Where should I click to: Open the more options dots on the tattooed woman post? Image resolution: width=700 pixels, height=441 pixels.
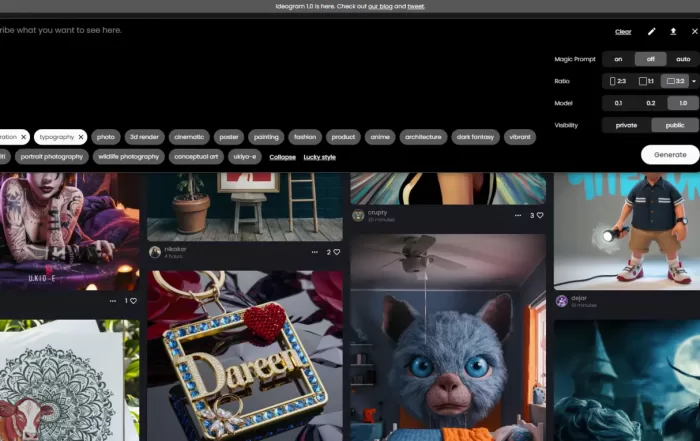113,301
